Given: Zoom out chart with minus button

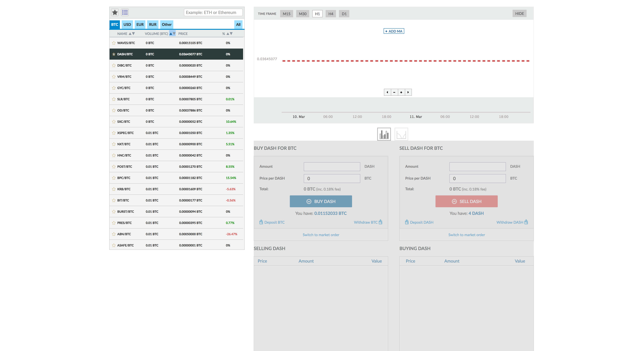Looking at the screenshot, I should click(394, 92).
